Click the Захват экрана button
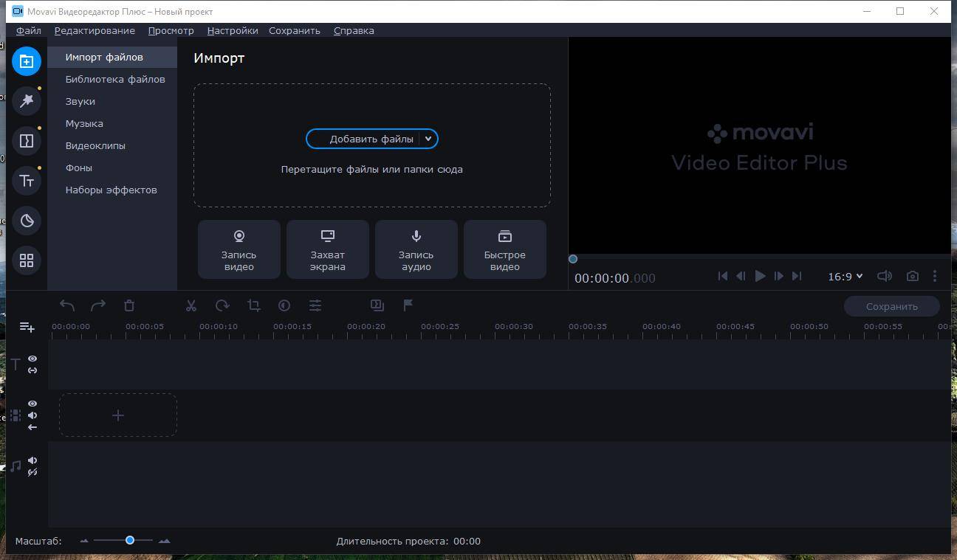Screen dimensions: 957x560 pos(328,249)
